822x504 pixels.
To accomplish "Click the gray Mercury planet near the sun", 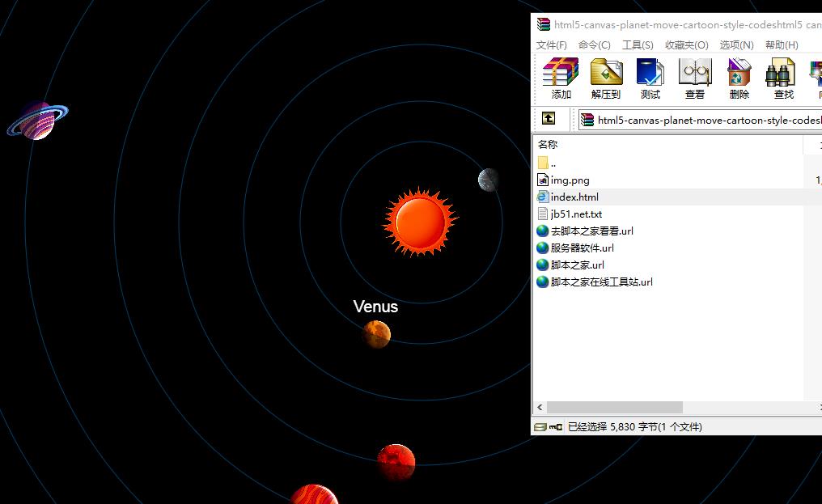I will point(488,180).
